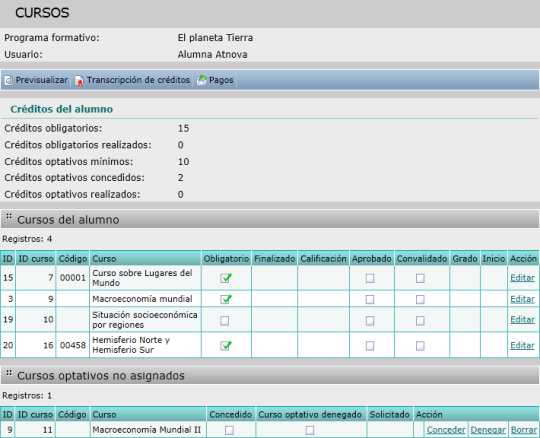Click the Créditos del alumno heading
Screen dimensions: 540x438
62,109
